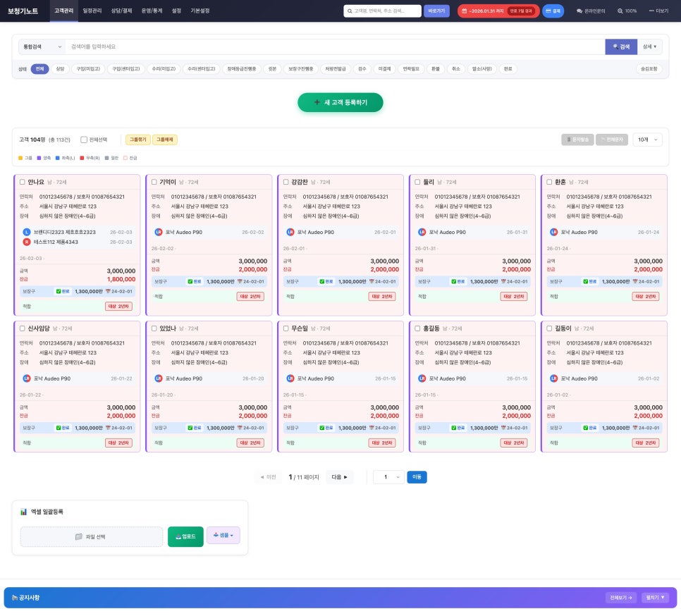681x616 pixels.
Task: Click the LR device icon on 기억이 card
Action: point(159,232)
